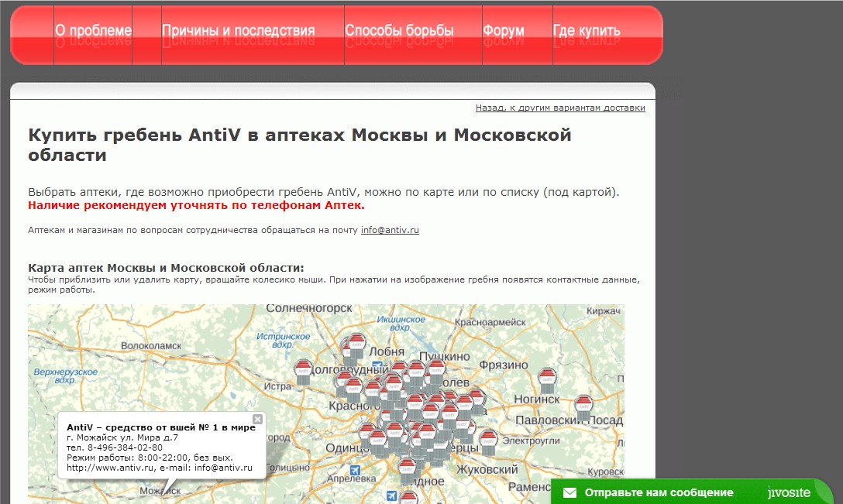Click the 'Купить гребень AntiV в аптеках' heading
843x504 pixels.
[299, 145]
